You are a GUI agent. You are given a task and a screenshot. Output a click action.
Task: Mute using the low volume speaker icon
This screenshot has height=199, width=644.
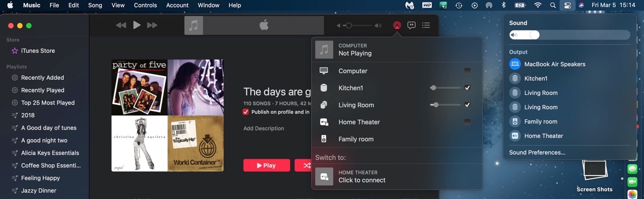[340, 26]
